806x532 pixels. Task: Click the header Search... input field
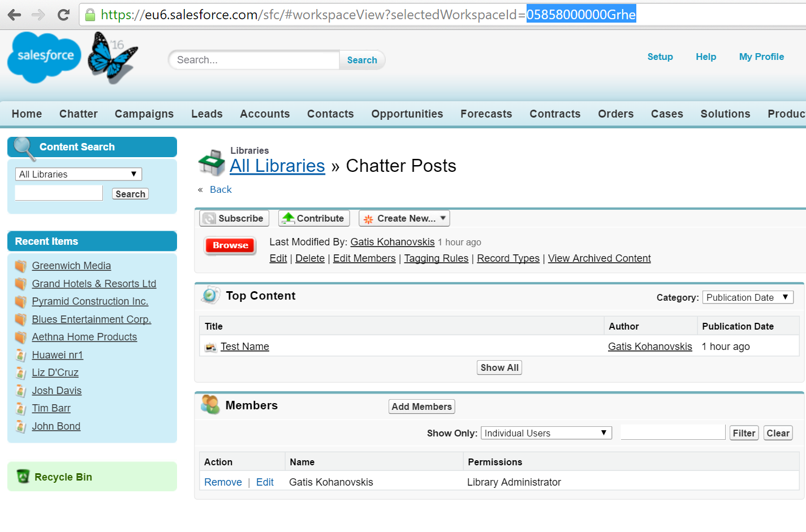tap(255, 60)
